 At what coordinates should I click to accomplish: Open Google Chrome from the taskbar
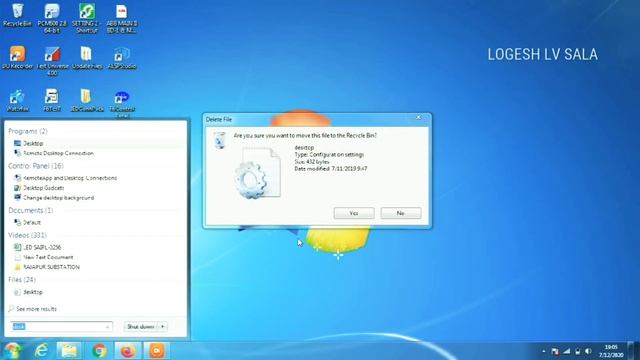99,351
